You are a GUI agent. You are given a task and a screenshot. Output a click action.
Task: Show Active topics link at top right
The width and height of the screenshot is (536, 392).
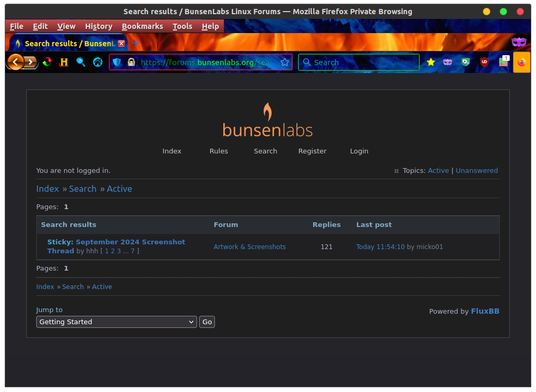tap(438, 171)
